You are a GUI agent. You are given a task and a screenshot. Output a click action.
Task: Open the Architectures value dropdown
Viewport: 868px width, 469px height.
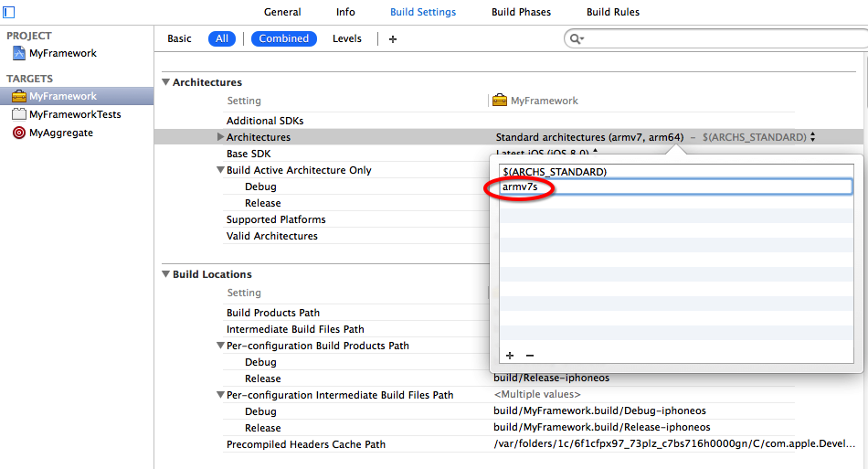pyautogui.click(x=812, y=137)
